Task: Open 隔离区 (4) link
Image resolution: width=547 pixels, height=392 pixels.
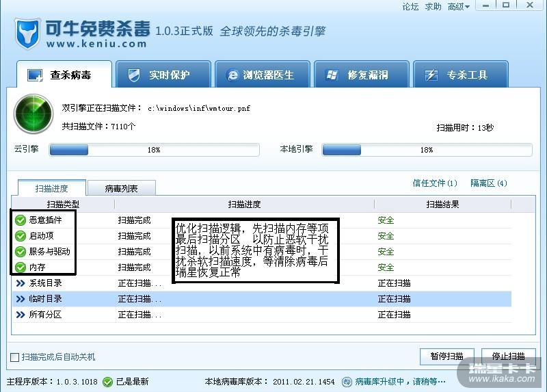Action: [x=489, y=183]
